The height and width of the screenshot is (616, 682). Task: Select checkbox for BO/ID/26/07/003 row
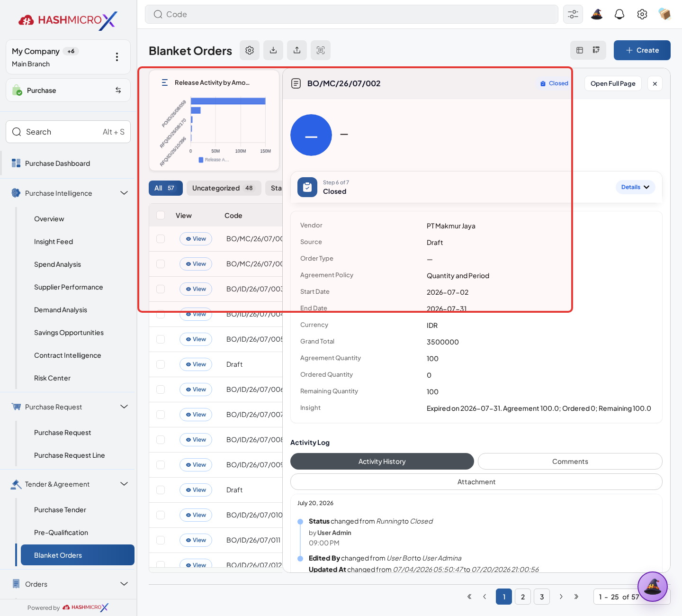(161, 289)
